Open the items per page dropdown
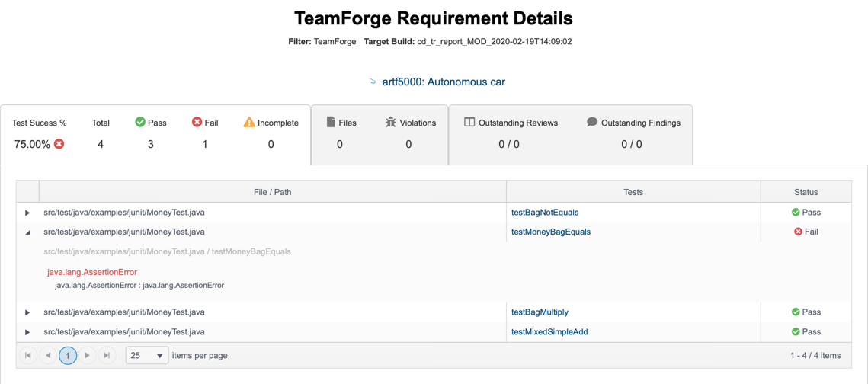Screen dimensions: 868x384 click(x=147, y=355)
